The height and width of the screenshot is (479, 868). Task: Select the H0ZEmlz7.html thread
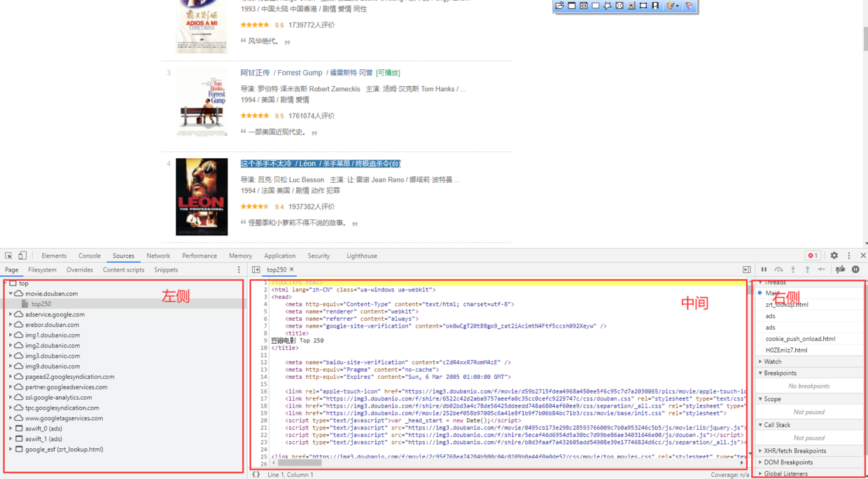(x=786, y=350)
